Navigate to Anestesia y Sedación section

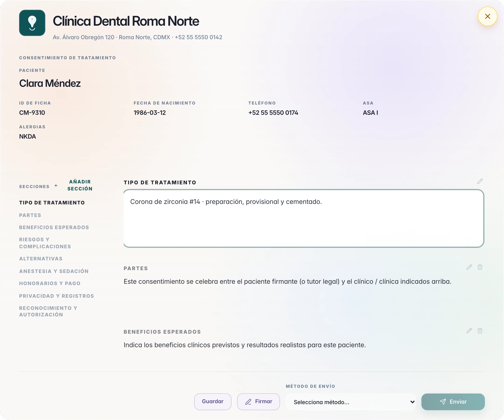point(54,271)
